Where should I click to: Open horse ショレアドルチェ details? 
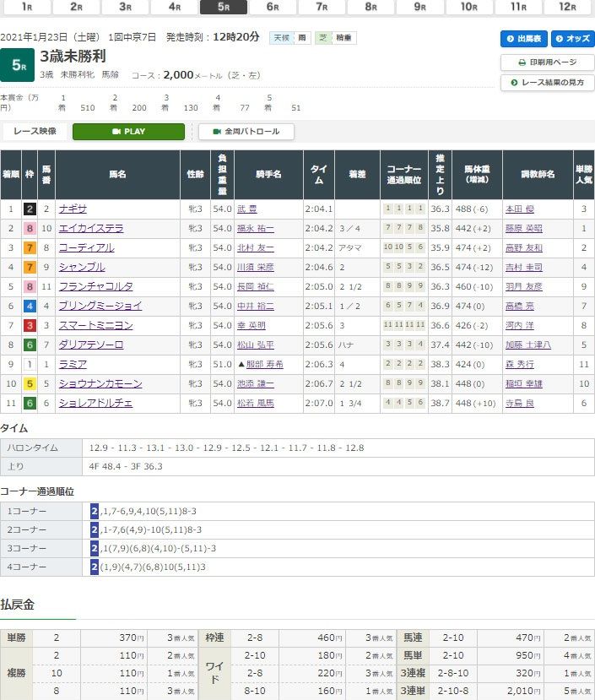(95, 403)
